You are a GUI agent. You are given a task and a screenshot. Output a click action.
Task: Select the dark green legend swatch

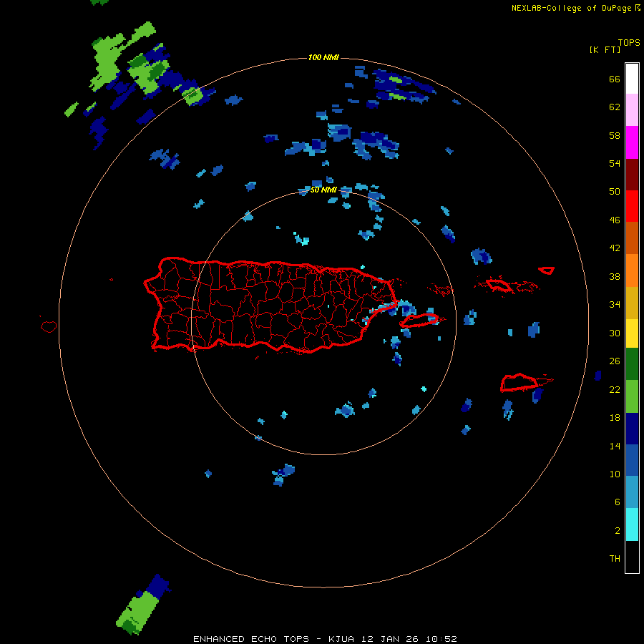pos(632,364)
